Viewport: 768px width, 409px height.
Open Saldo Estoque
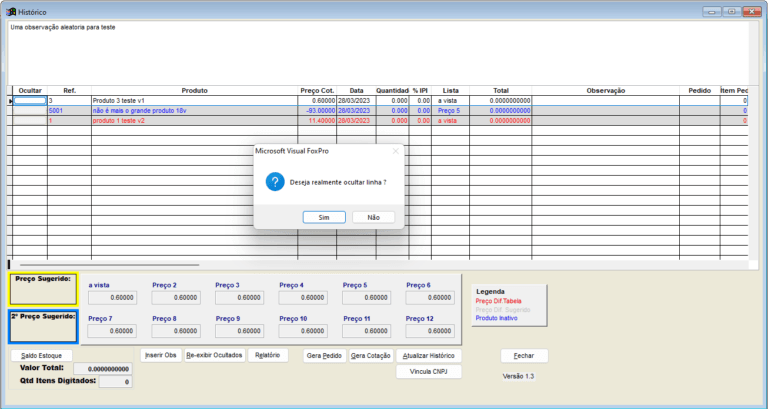pos(41,356)
